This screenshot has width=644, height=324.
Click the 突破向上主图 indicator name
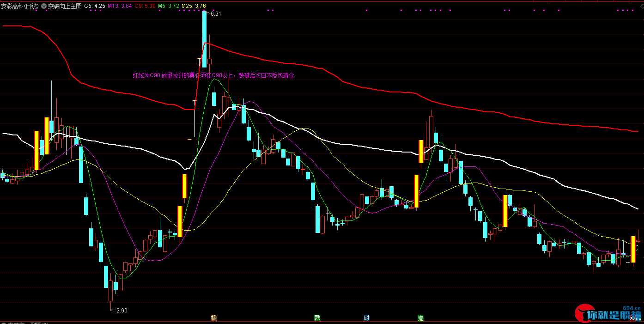[65, 6]
